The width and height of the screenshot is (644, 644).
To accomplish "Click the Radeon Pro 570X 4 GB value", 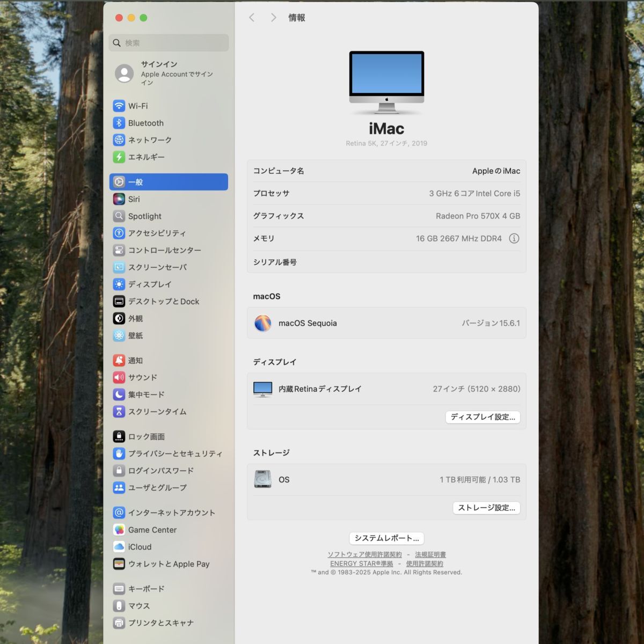I will click(478, 216).
